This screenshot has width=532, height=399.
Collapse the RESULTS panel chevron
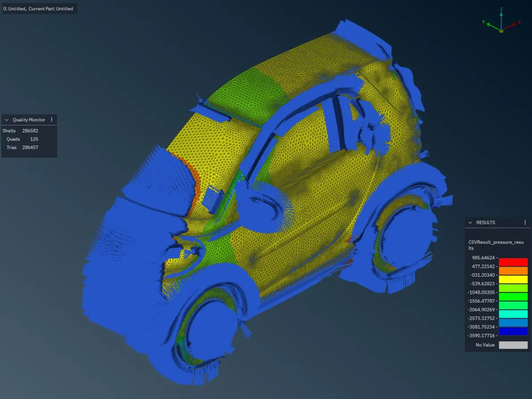470,223
